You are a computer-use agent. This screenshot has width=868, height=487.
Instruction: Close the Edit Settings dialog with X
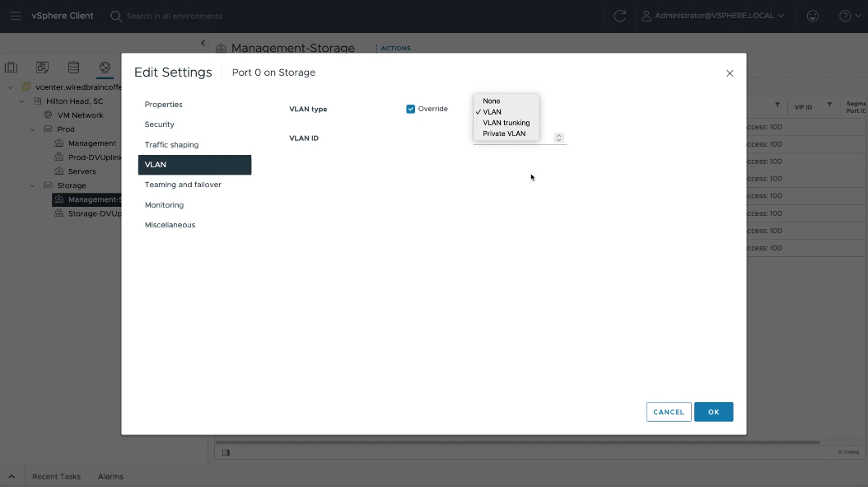tap(729, 73)
